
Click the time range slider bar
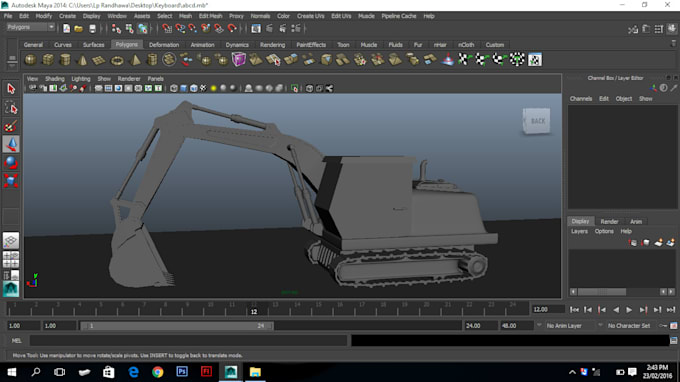point(177,326)
